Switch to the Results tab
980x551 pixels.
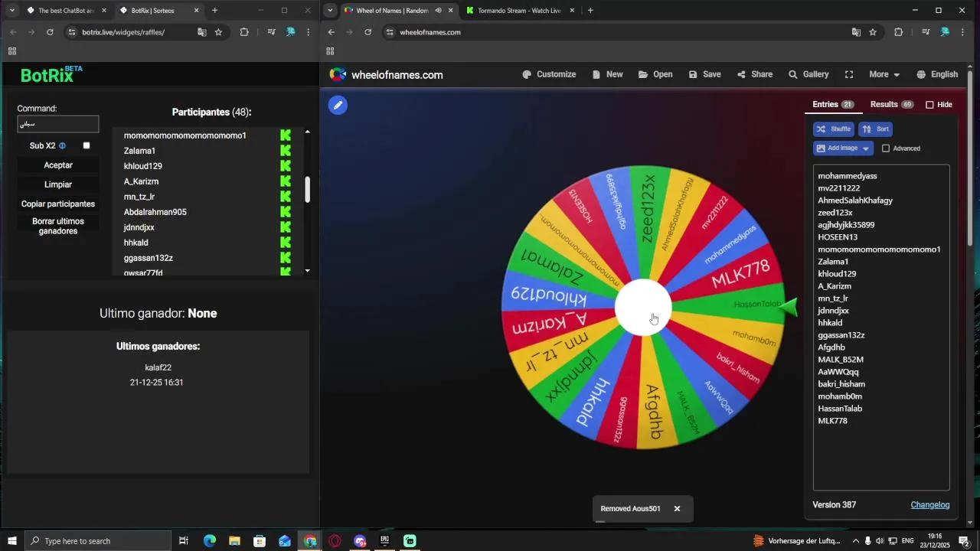point(892,104)
